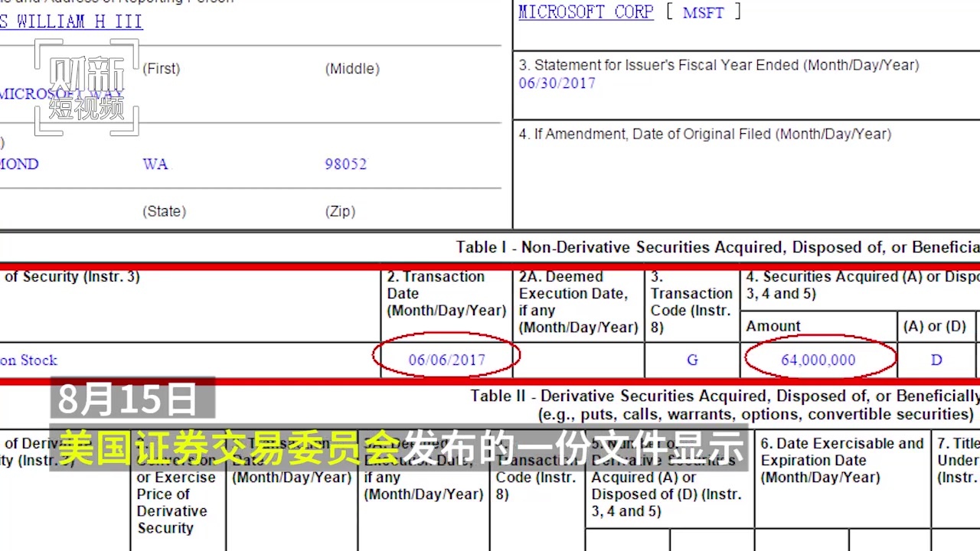
Task: Select '3. Statement for Issuer's Fiscal Year Ended' label
Action: [719, 65]
